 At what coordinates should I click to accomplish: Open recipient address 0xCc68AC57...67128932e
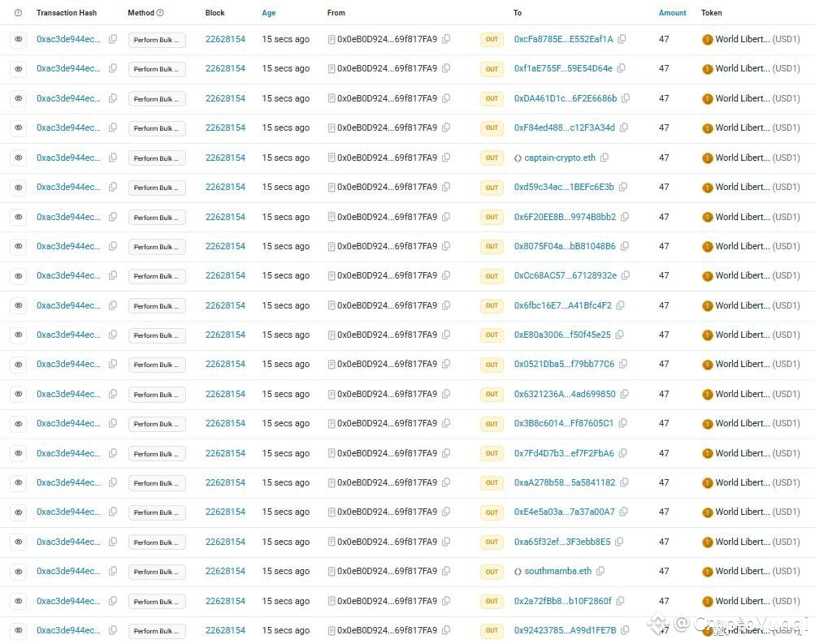point(565,275)
